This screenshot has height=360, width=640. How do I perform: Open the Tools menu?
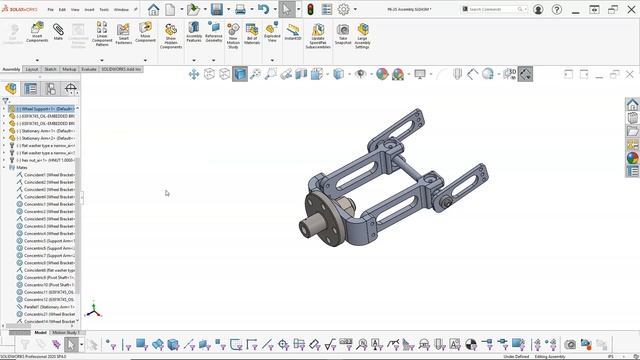[x=104, y=9]
